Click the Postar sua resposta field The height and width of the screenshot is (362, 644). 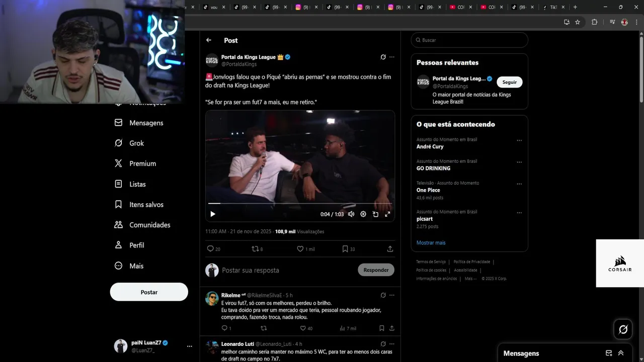(x=287, y=270)
